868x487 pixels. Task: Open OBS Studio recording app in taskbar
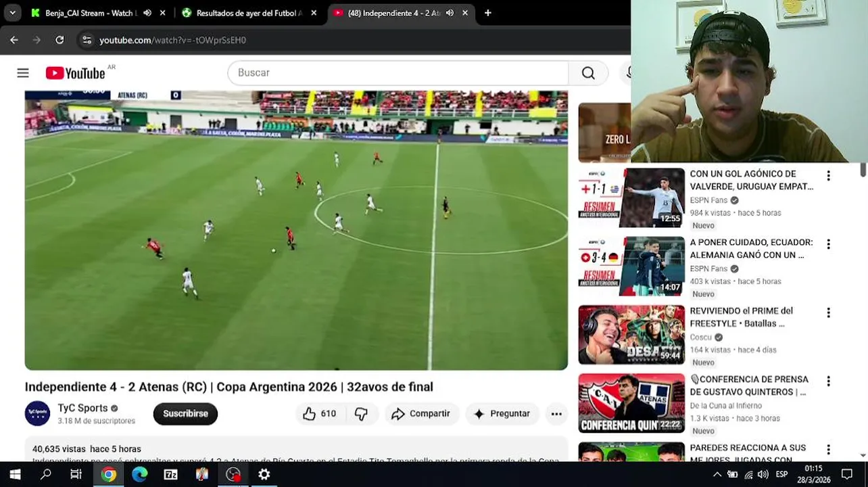coord(233,474)
